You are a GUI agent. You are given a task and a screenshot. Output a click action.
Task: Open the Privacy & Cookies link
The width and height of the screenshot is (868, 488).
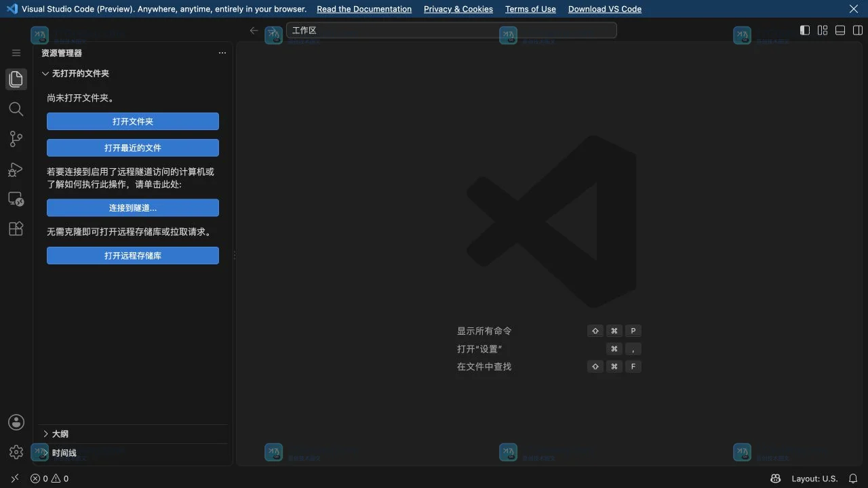(458, 9)
